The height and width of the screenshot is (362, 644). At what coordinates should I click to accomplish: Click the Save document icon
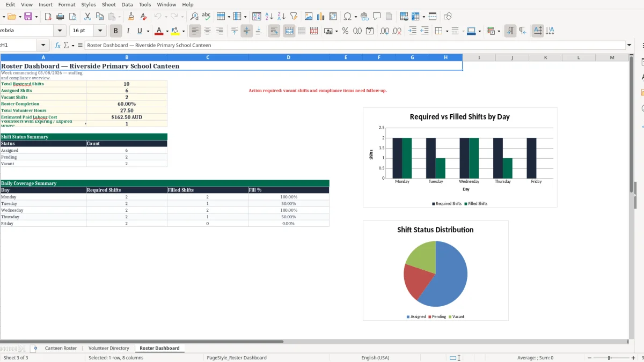[x=28, y=17]
